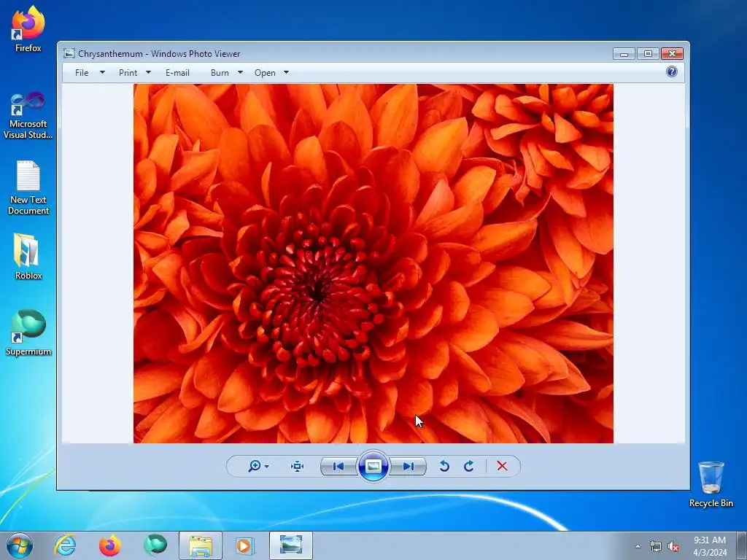
Task: Select New Text Document desktop icon
Action: point(28,187)
